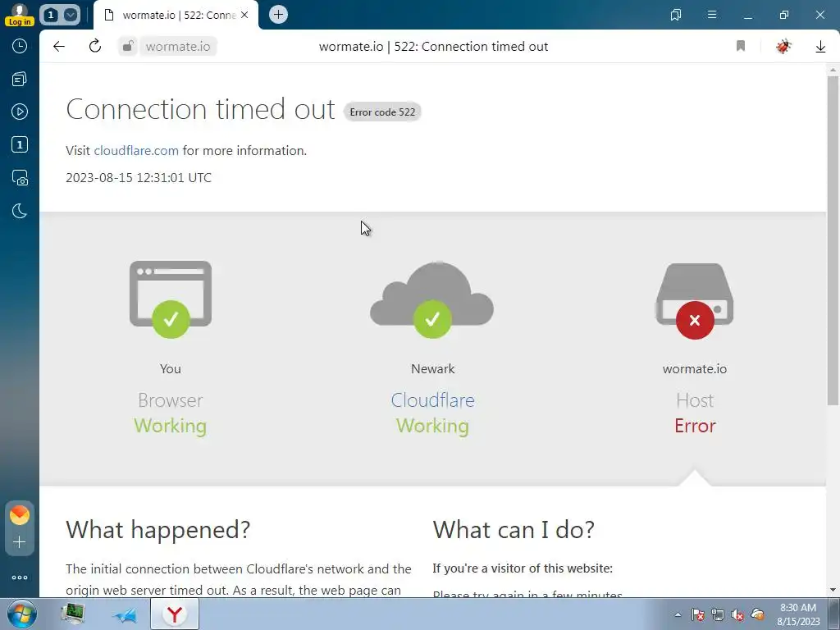
Task: Click the wormate.io host server error icon
Action: click(x=694, y=300)
